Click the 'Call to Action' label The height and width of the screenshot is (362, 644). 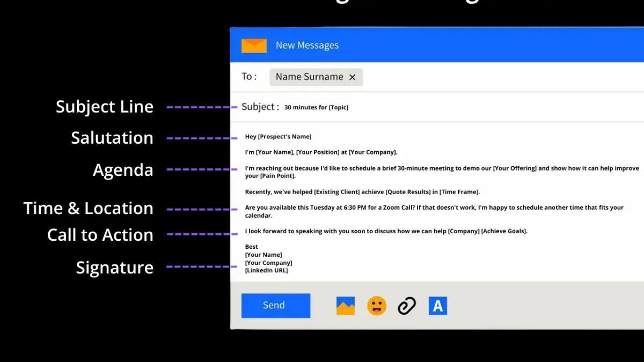click(100, 234)
